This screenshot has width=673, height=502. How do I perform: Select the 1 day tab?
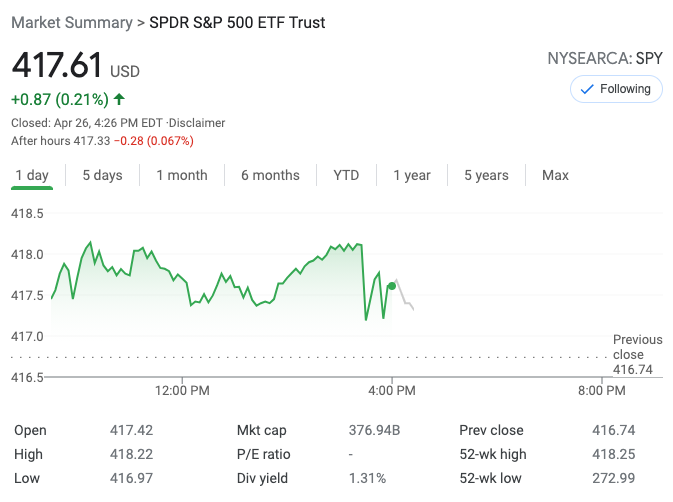tap(32, 175)
